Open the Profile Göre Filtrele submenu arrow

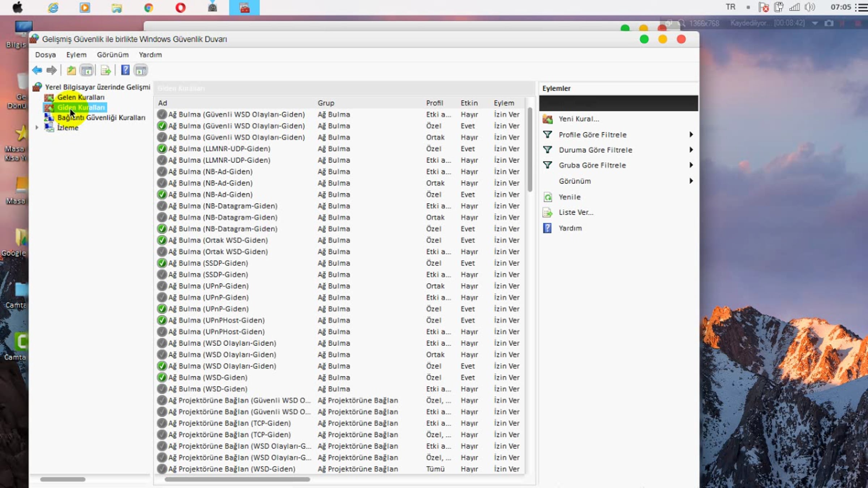(x=691, y=134)
